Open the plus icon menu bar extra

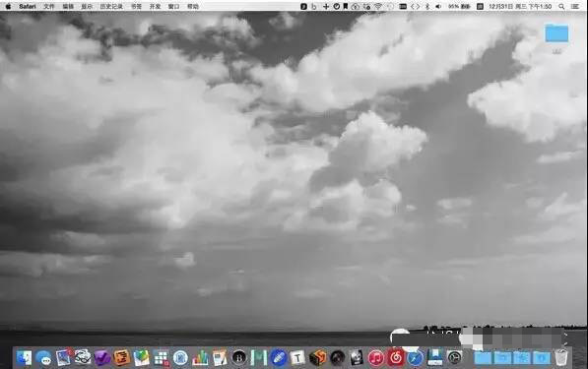pyautogui.click(x=326, y=6)
